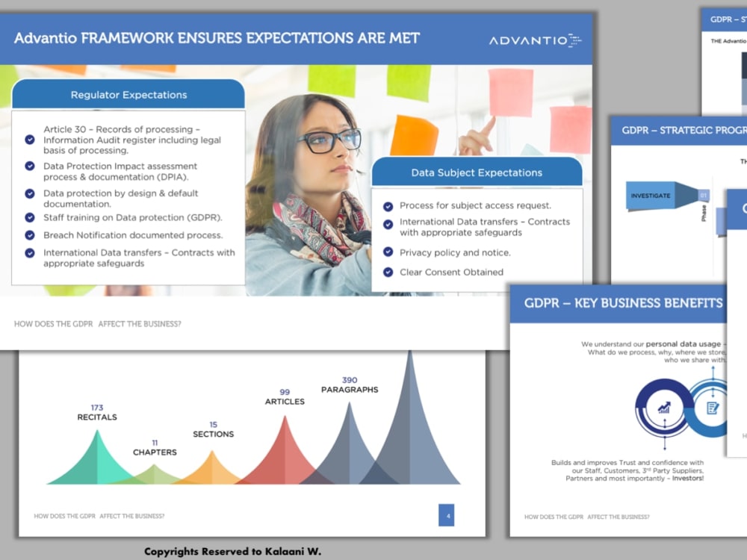The image size is (747, 560).
Task: Click the '11 CHAPTERS' label in chart
Action: (155, 447)
